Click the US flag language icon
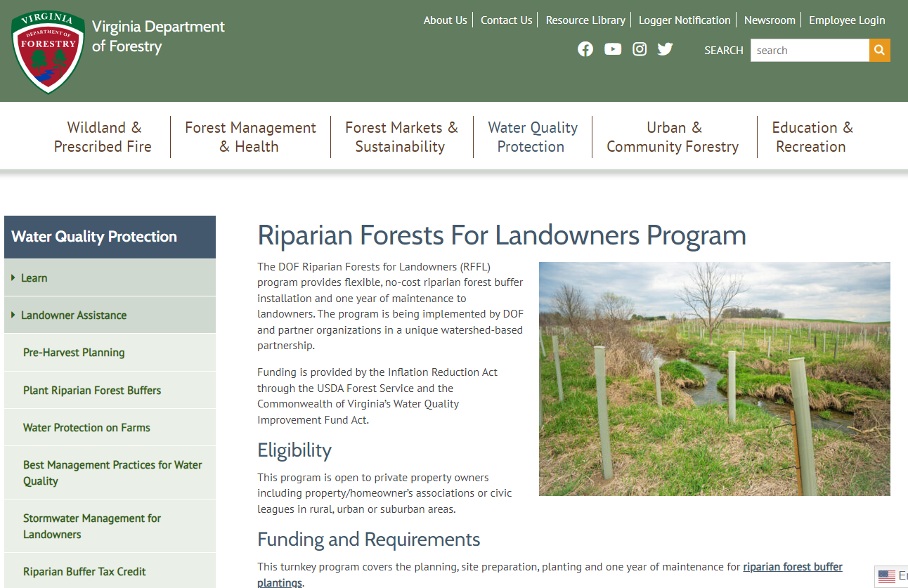The width and height of the screenshot is (908, 588). click(x=886, y=576)
